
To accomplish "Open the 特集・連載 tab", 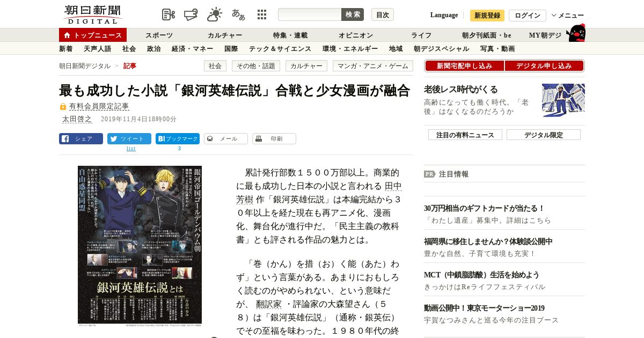I will tap(290, 35).
